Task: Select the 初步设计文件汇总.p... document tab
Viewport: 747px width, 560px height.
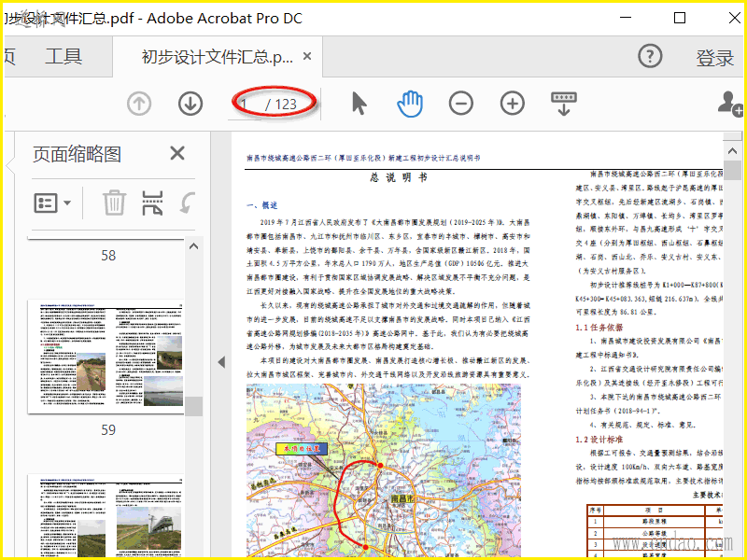Action: coord(218,57)
